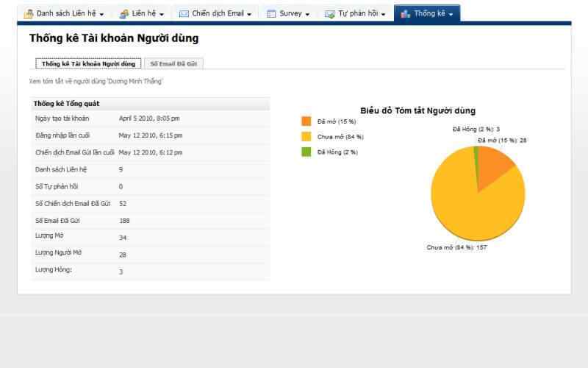588x368 pixels.
Task: Open the Chiến dịch Email dropdown arrow
Action: point(249,15)
